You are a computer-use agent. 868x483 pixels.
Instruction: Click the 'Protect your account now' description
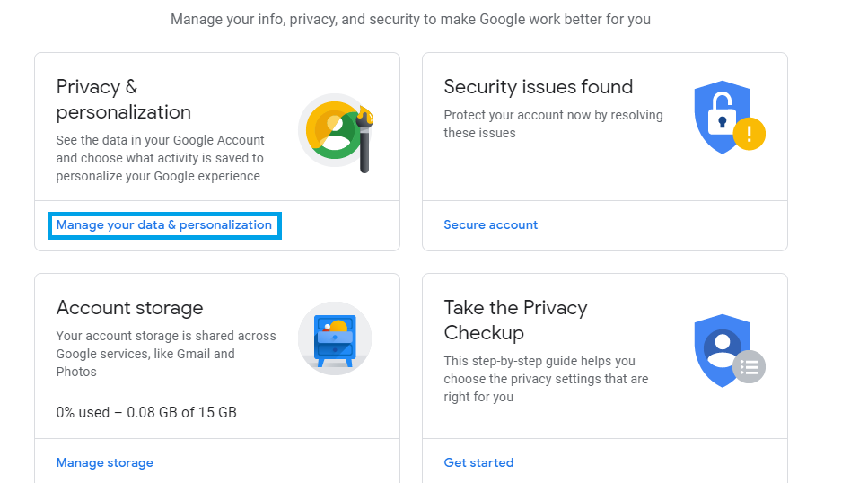553,124
